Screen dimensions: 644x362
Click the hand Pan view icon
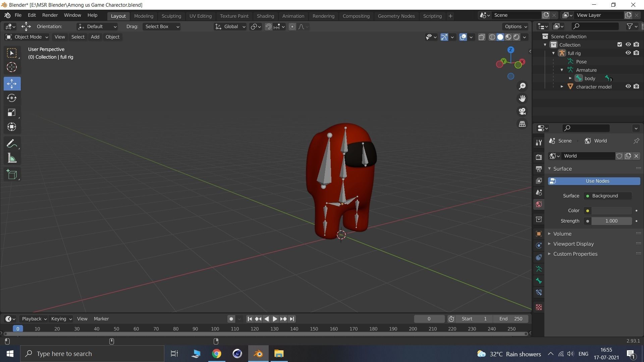pos(522,99)
